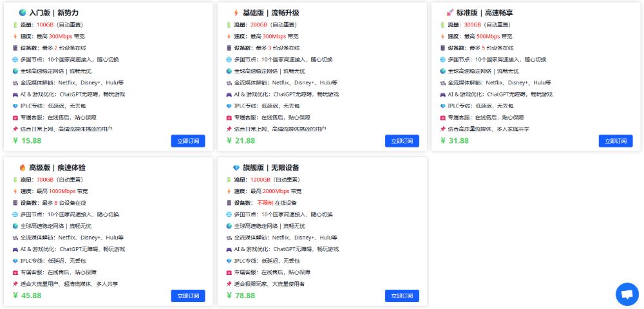Image resolution: width=644 pixels, height=309 pixels.
Task: Click device icon beside 最多 3 台设备在线
Action: (x=229, y=48)
